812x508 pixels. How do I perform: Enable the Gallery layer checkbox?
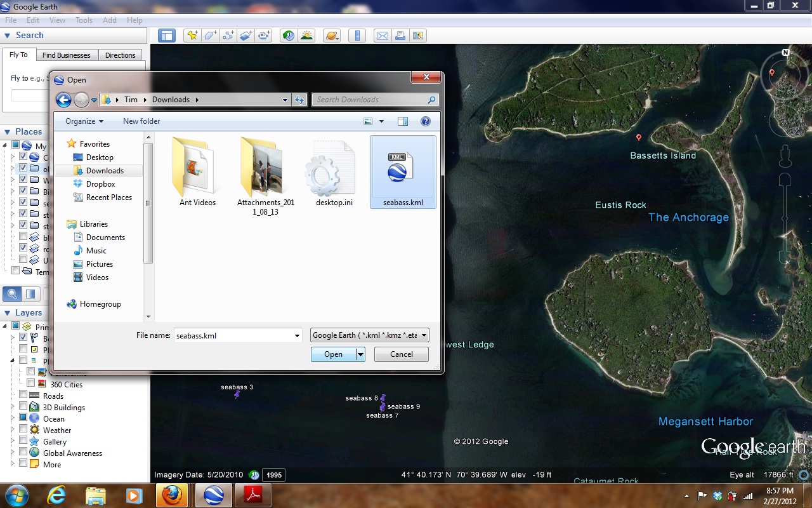[x=23, y=441]
